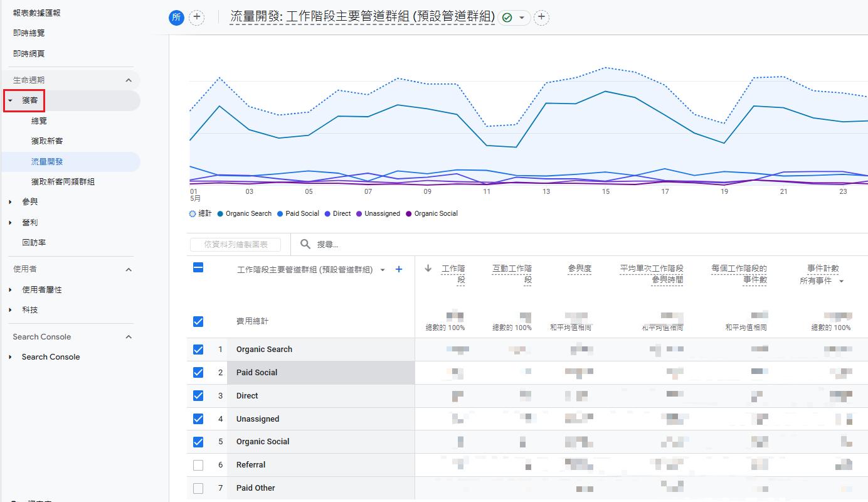Click 'Paid Social' legend dot

[280, 214]
